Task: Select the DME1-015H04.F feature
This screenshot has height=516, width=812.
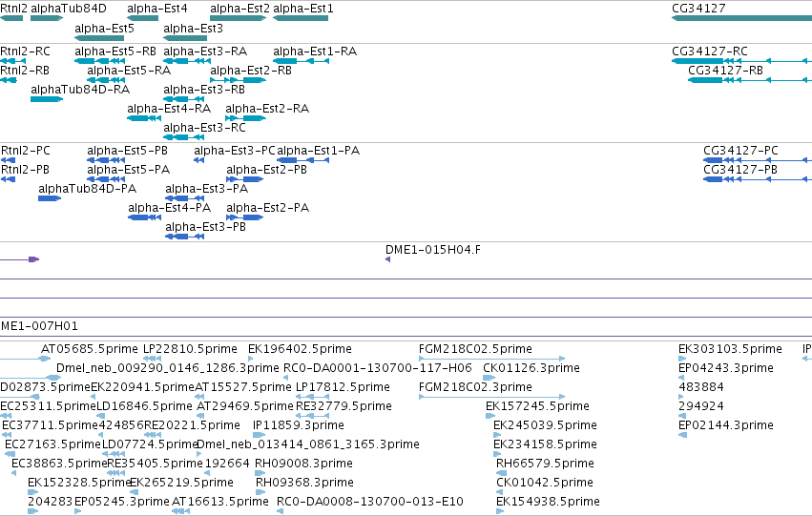Action: [x=433, y=250]
